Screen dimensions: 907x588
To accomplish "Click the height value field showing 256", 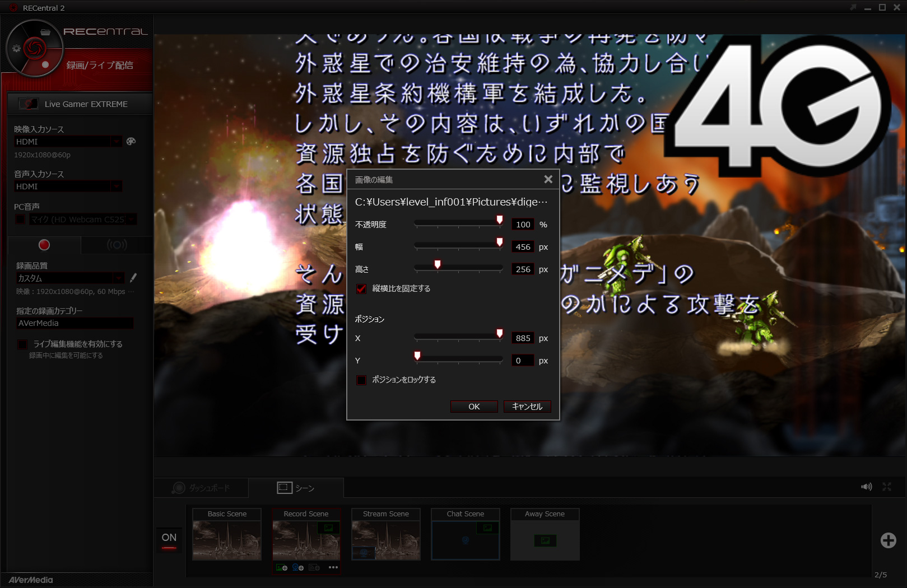I will click(523, 269).
